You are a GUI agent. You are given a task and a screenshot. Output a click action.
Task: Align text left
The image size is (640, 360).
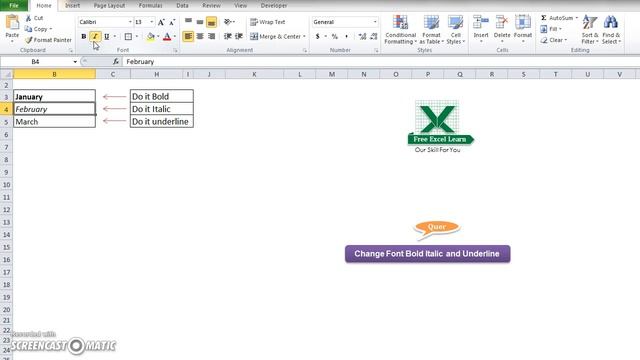click(x=188, y=36)
